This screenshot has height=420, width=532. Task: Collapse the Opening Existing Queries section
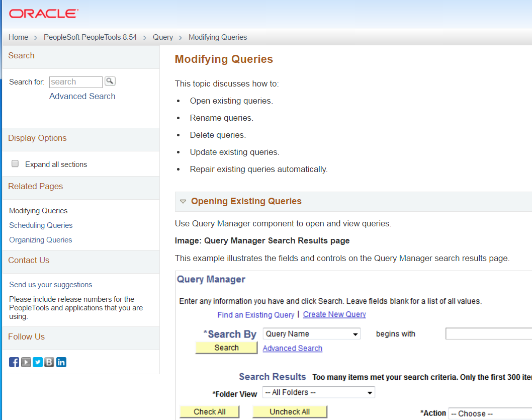pyautogui.click(x=183, y=202)
